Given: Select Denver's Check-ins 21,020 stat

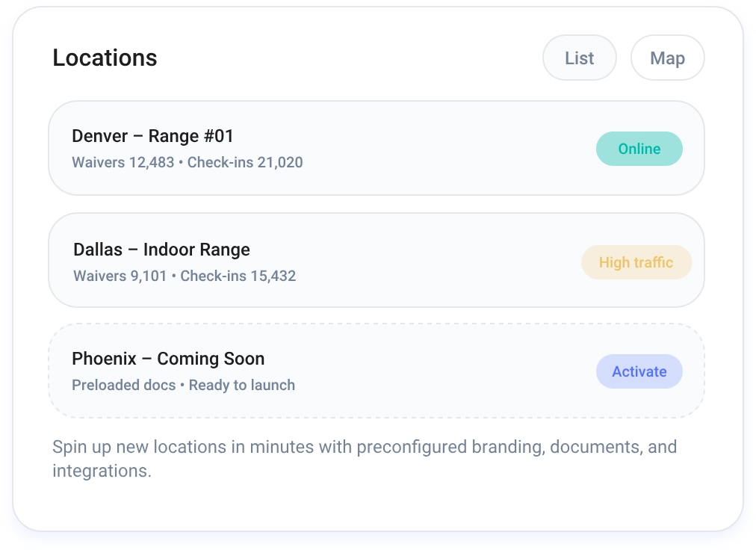Looking at the screenshot, I should [245, 162].
